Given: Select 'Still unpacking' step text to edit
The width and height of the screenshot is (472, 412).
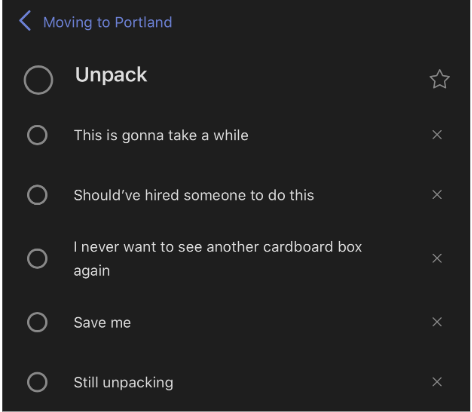Looking at the screenshot, I should click(123, 383).
